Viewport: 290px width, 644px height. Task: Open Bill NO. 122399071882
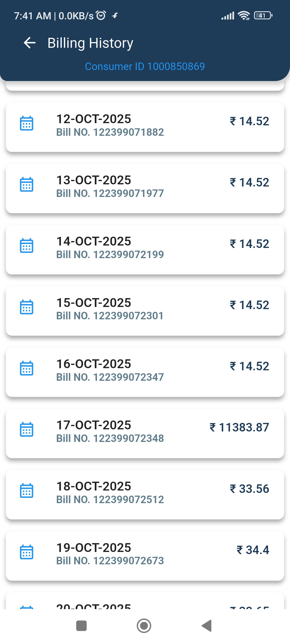click(110, 132)
